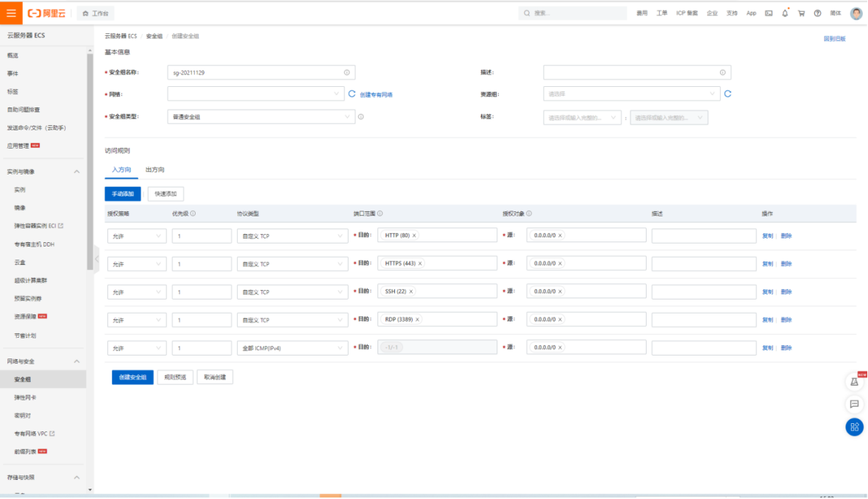
Task: Select 弹性网卡 in the sidebar
Action: pos(25,397)
